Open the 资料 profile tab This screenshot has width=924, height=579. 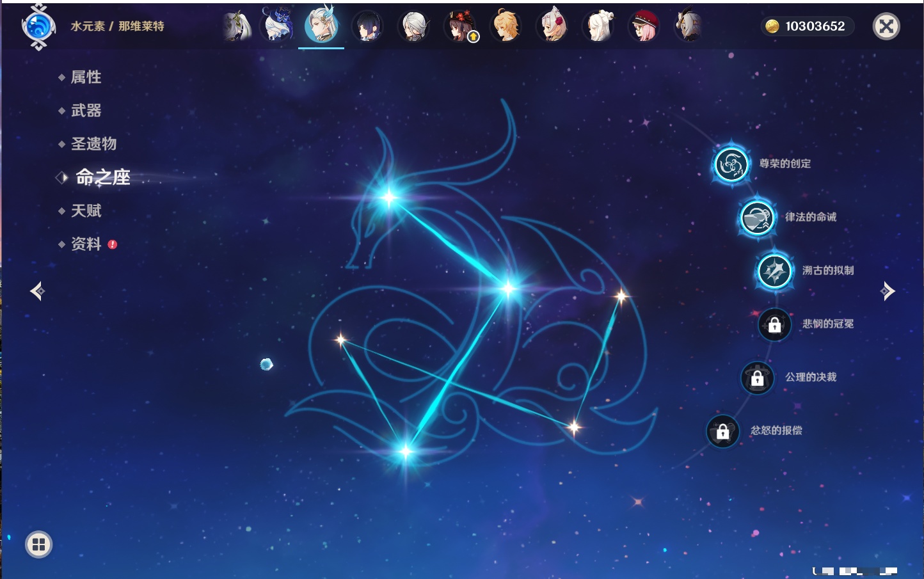pyautogui.click(x=86, y=244)
